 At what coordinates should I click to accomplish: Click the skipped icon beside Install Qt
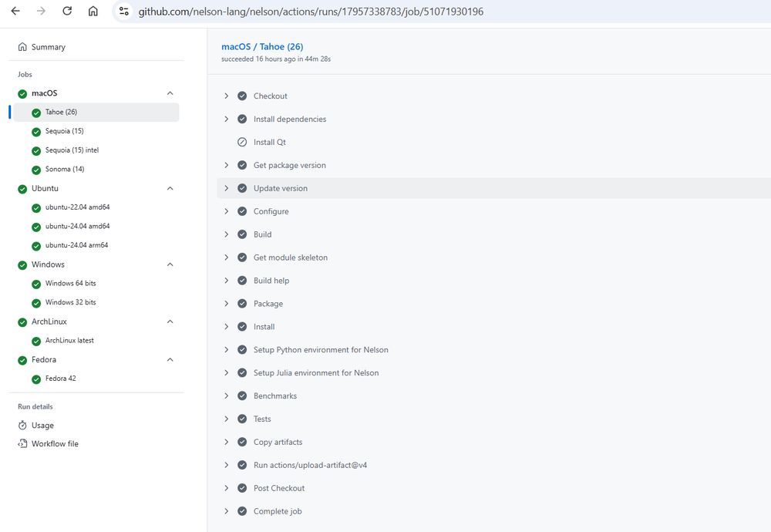tap(242, 142)
